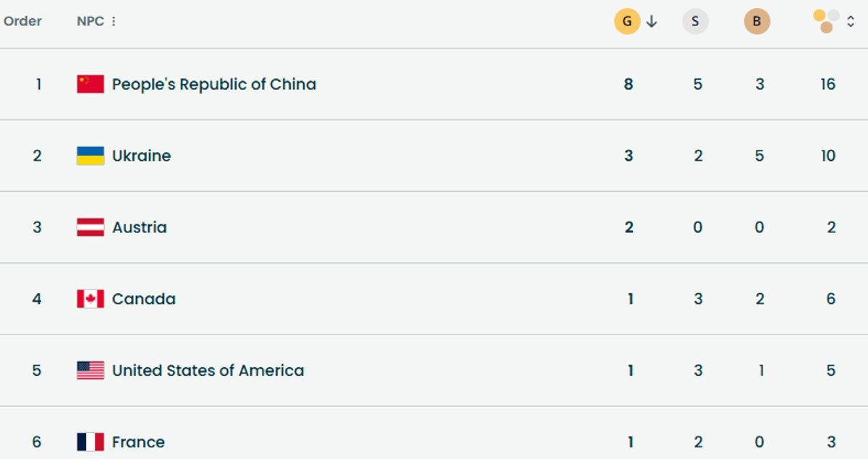The width and height of the screenshot is (868, 459).
Task: Click the Ukraine flag icon
Action: 90,156
